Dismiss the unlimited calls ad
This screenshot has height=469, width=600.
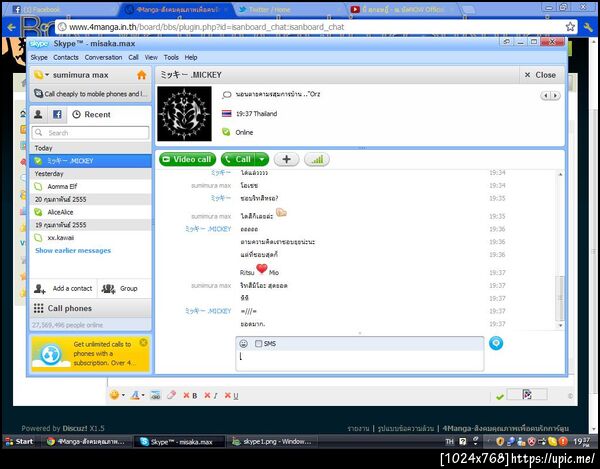tap(143, 342)
